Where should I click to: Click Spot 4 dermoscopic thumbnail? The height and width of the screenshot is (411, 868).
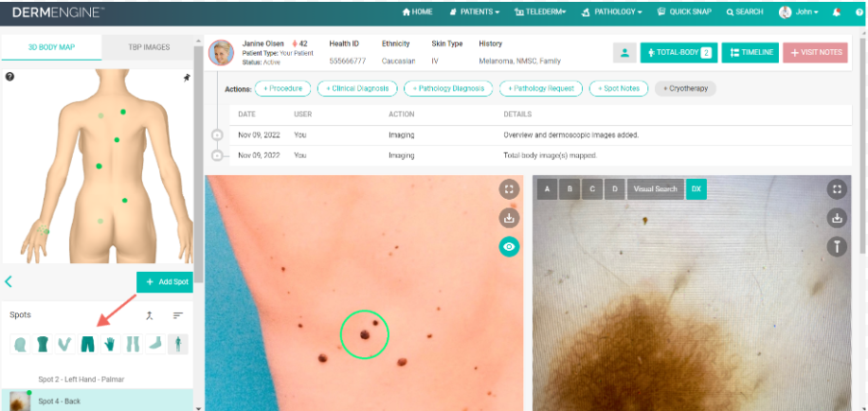click(x=19, y=401)
